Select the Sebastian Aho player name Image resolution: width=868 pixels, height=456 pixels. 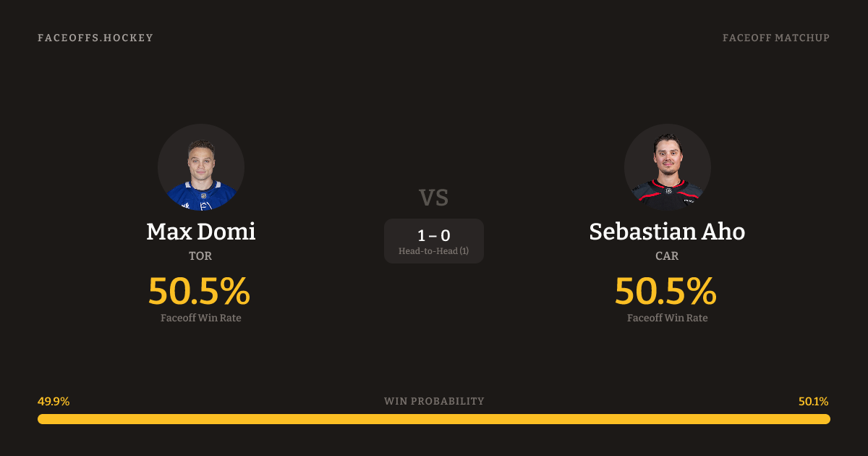(x=667, y=232)
